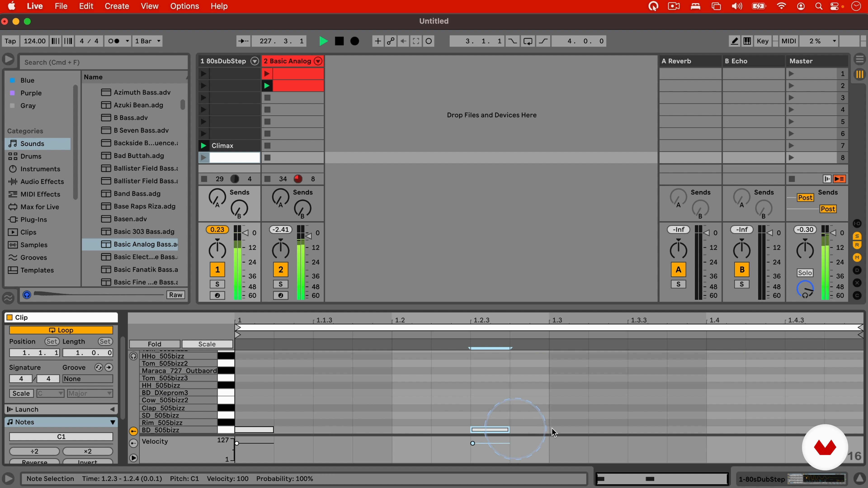Enable MIDI Map Mode
Screen dimensions: 868x488
point(788,41)
